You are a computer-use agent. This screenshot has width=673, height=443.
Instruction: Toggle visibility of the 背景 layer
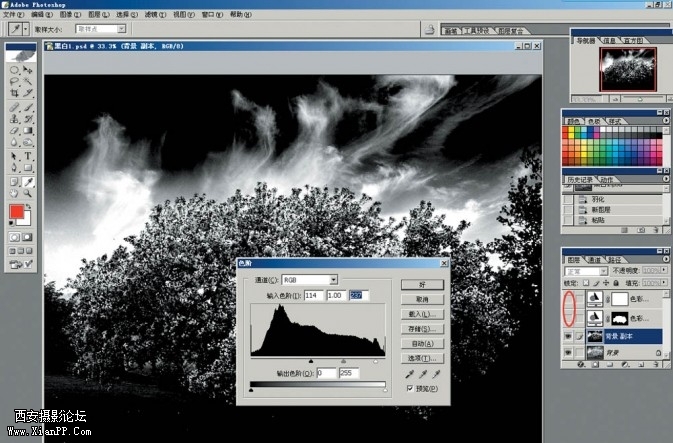[569, 352]
